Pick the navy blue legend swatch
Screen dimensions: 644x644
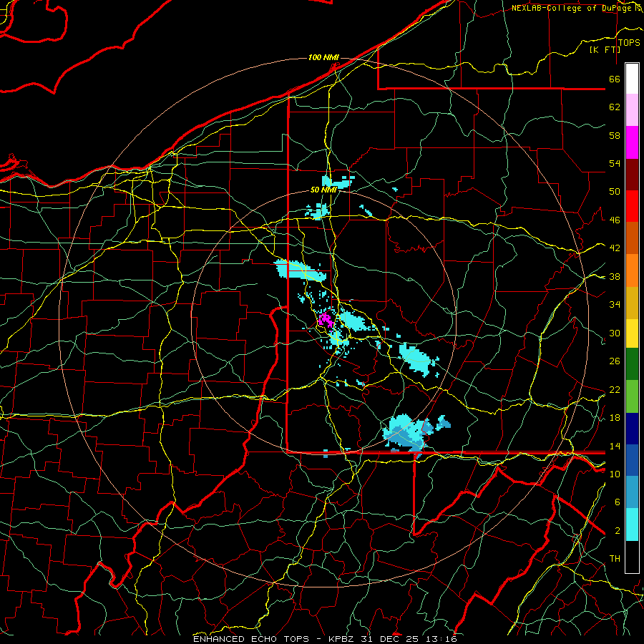[632, 429]
